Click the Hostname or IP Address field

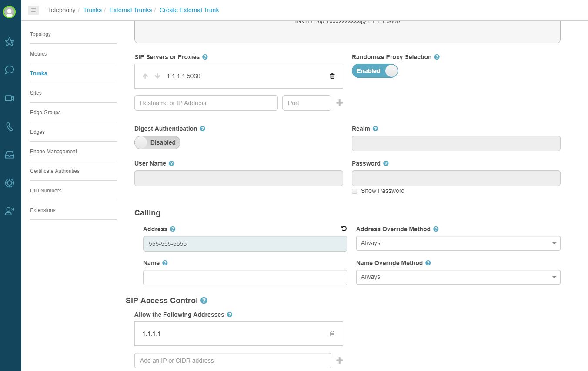206,103
